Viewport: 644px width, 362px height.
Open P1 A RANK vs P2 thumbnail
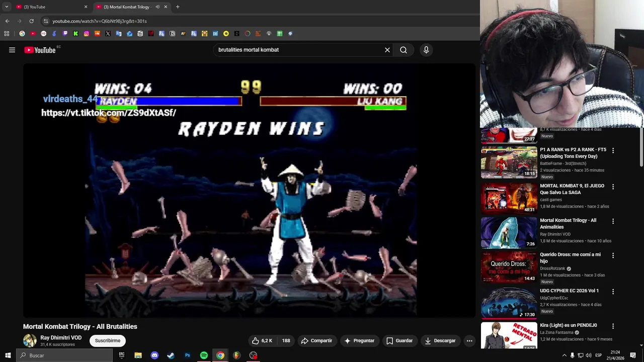pos(509,162)
